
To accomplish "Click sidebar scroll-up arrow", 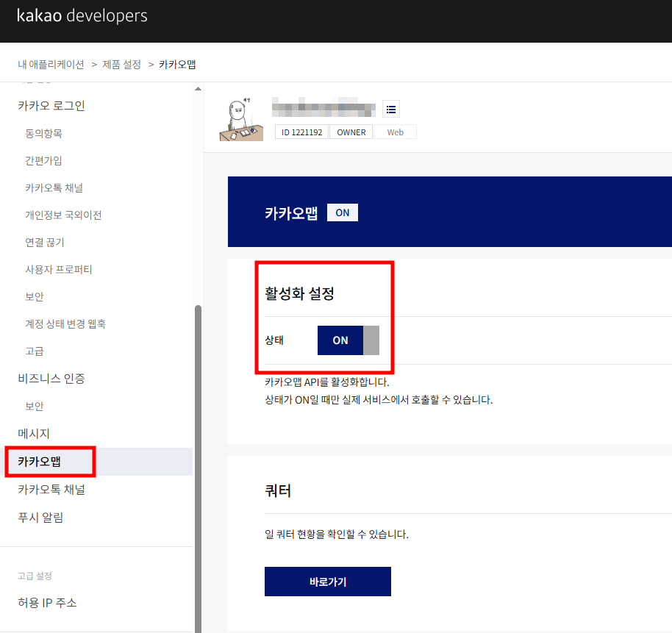I will [x=198, y=89].
